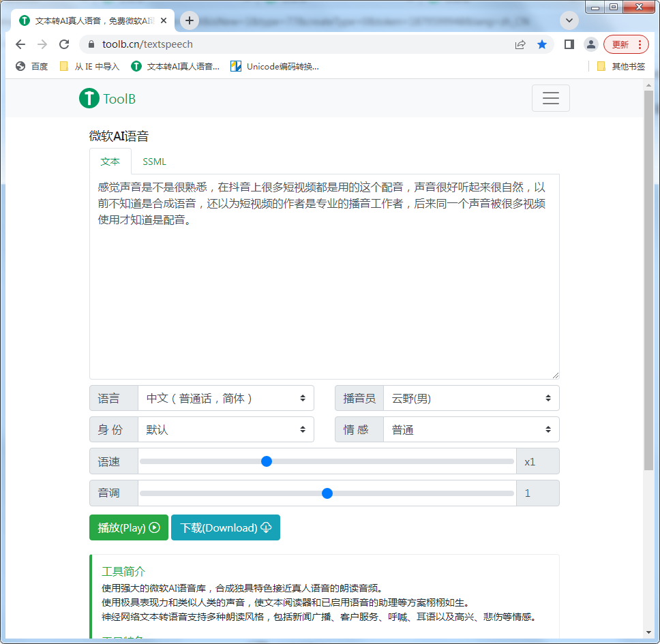Open the 播音员 voice dropdown

pyautogui.click(x=471, y=398)
